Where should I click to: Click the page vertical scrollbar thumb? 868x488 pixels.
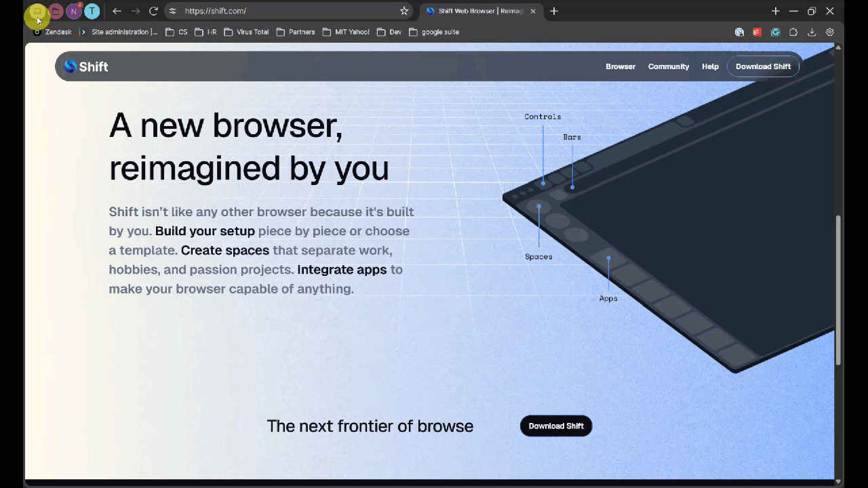pos(839,290)
